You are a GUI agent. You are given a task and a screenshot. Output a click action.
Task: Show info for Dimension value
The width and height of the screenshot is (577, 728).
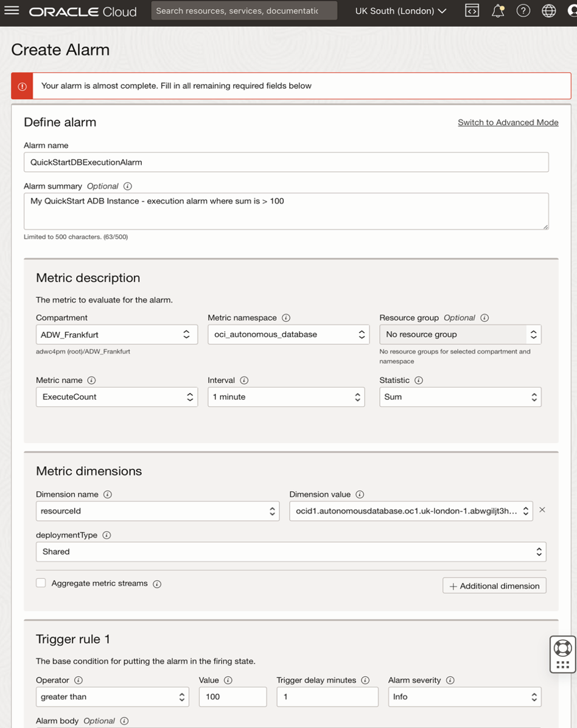coord(360,494)
